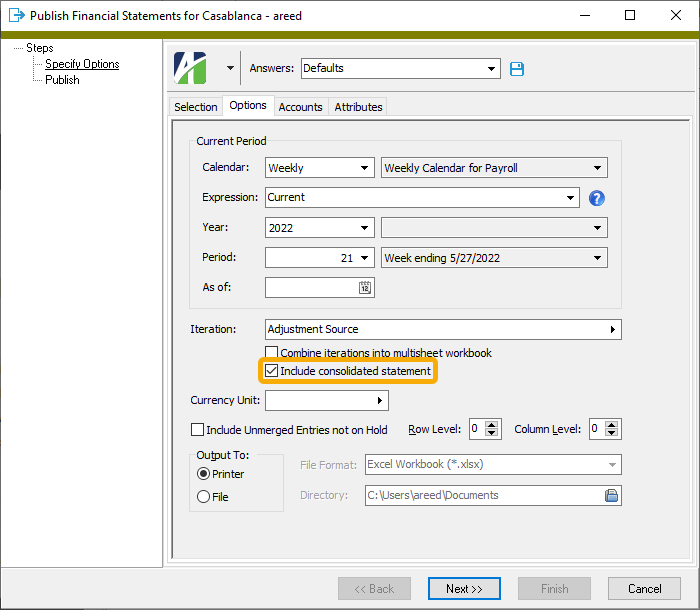Viewport: 700px width, 610px height.
Task: Click the Finish button
Action: coord(554,589)
